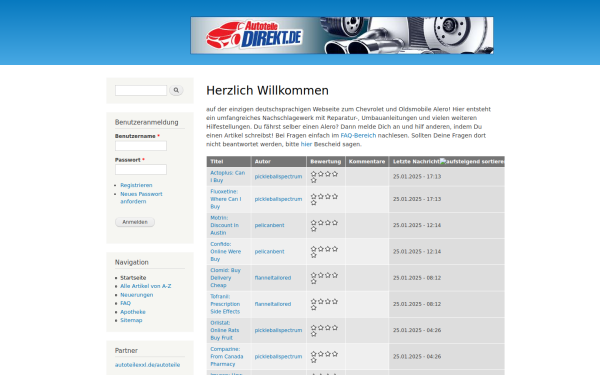Image resolution: width=600 pixels, height=375 pixels.
Task: Open pelicanbent author in Confido row
Action: coord(269,251)
